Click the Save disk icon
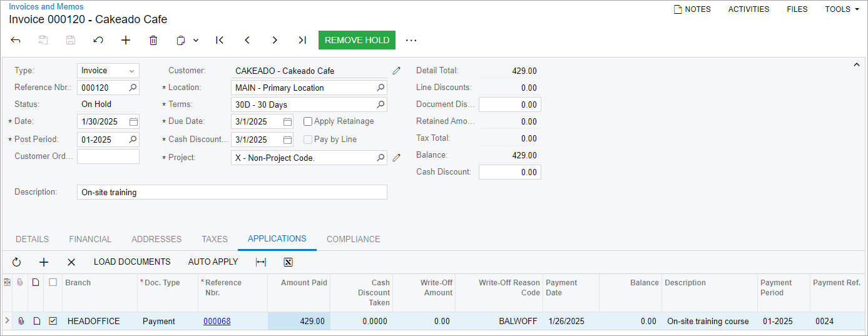Image resolution: width=868 pixels, height=336 pixels. coord(71,40)
